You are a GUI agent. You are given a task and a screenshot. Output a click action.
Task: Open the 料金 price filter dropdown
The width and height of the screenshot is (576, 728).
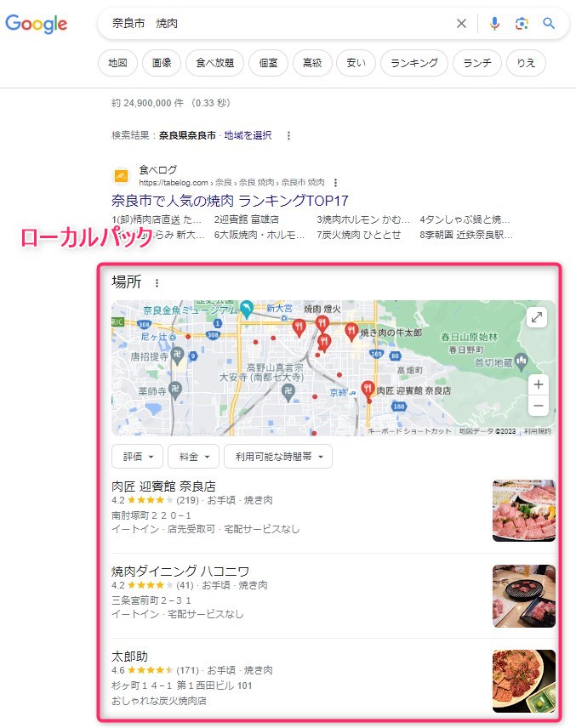194,457
